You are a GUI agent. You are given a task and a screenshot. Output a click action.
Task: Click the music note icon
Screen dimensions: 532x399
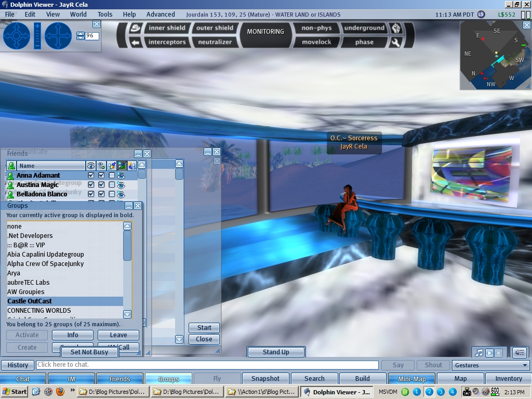click(x=478, y=353)
